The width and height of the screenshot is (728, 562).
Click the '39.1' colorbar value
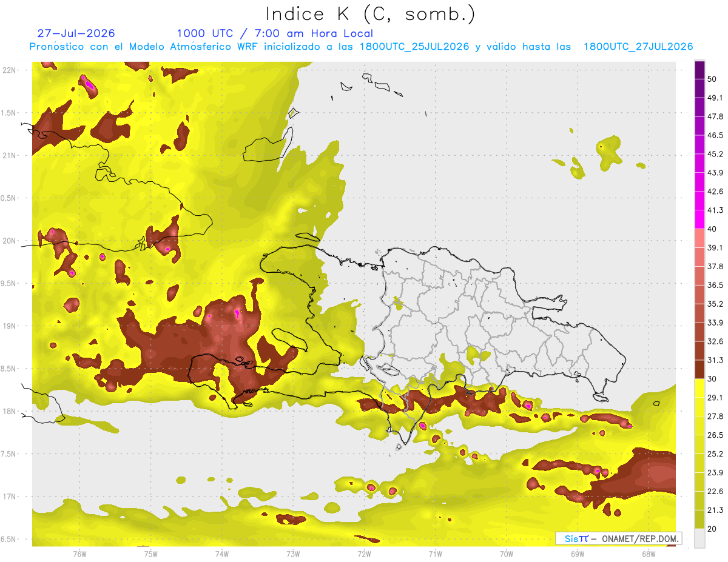pos(716,248)
